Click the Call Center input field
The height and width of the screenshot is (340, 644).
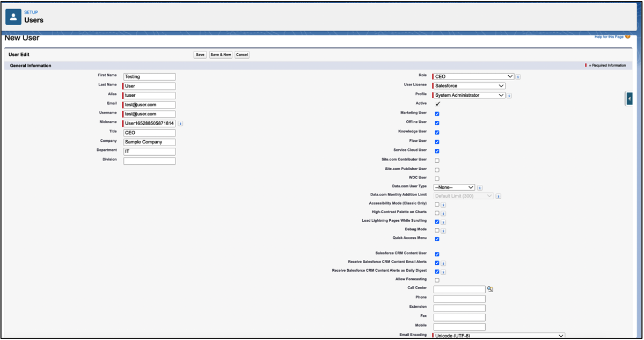point(459,290)
